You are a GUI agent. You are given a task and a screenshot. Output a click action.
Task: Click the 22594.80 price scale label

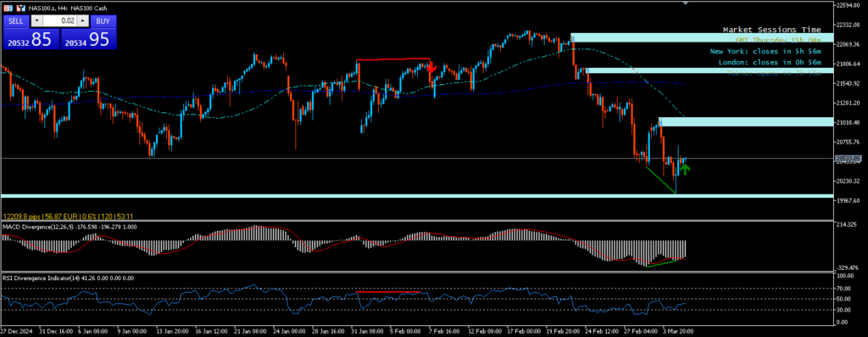tap(849, 6)
